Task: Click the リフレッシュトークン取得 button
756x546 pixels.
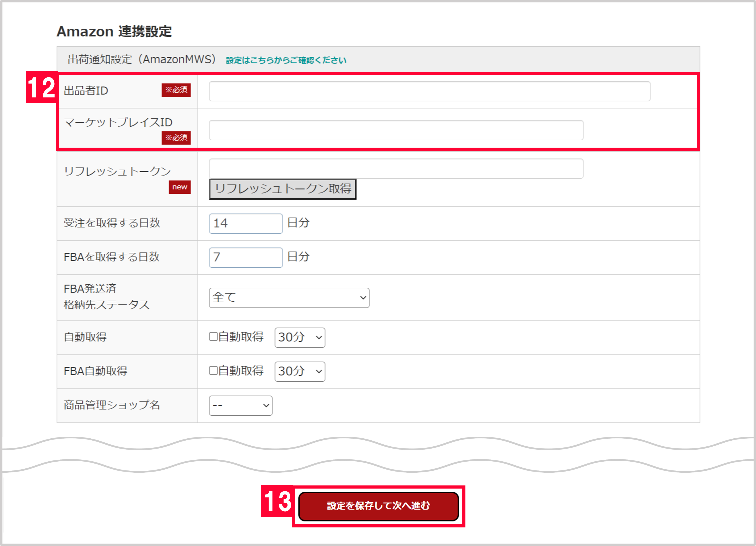Action: [283, 189]
